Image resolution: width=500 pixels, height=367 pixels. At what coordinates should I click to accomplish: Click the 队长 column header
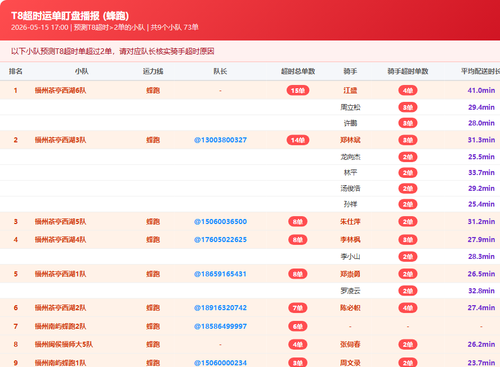point(220,71)
